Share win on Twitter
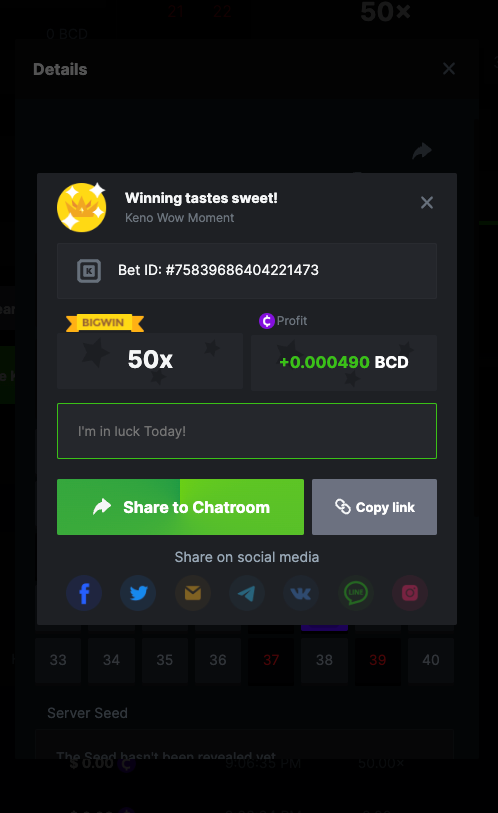This screenshot has height=813, width=498. tap(138, 593)
